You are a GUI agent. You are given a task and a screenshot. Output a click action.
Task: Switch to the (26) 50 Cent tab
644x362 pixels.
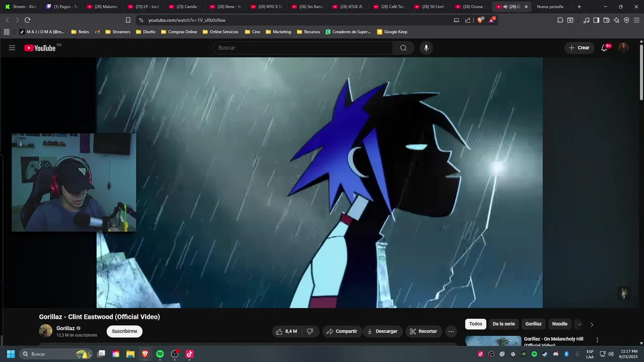pyautogui.click(x=430, y=7)
